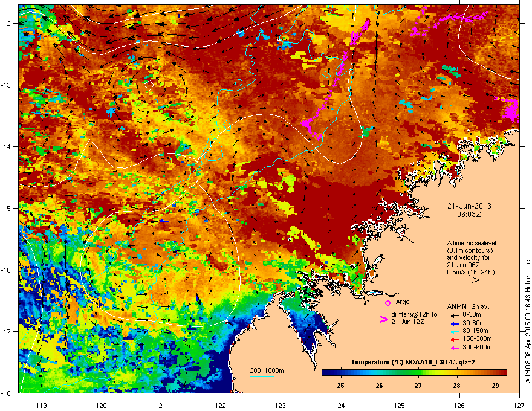532x411 pixels.
Task: Click the magenta drifters chevron symbol in legend
Action: 383,319
